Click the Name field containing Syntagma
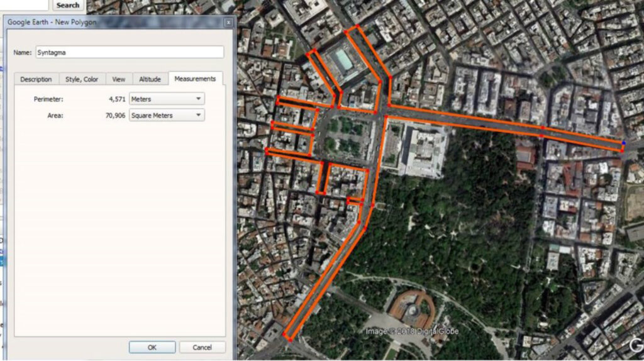The height and width of the screenshot is (361, 644). point(130,52)
